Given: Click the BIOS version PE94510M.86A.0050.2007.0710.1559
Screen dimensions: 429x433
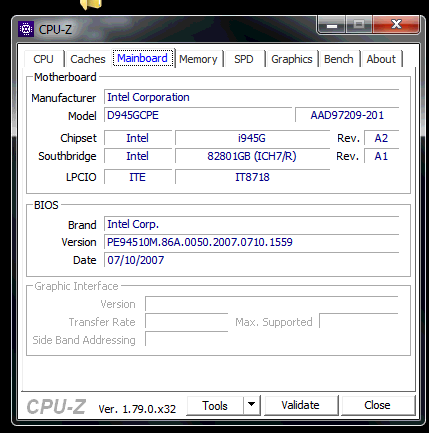Looking at the screenshot, I should 251,242.
